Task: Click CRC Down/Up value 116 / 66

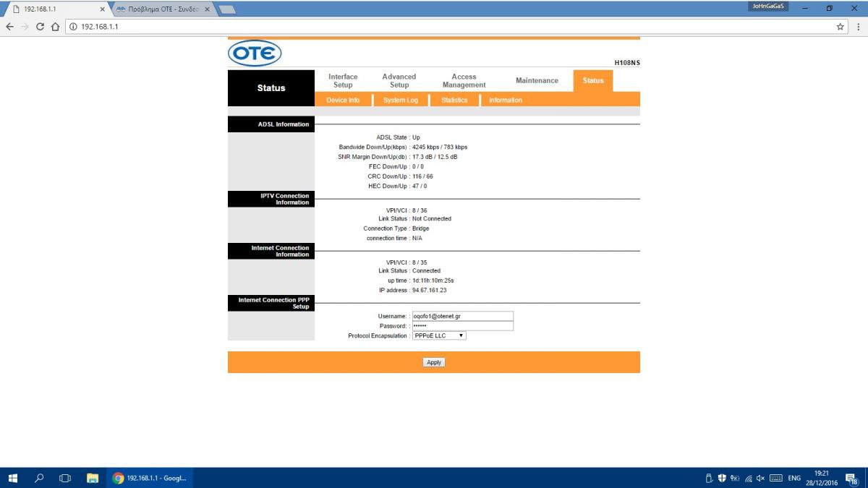Action: 422,176
